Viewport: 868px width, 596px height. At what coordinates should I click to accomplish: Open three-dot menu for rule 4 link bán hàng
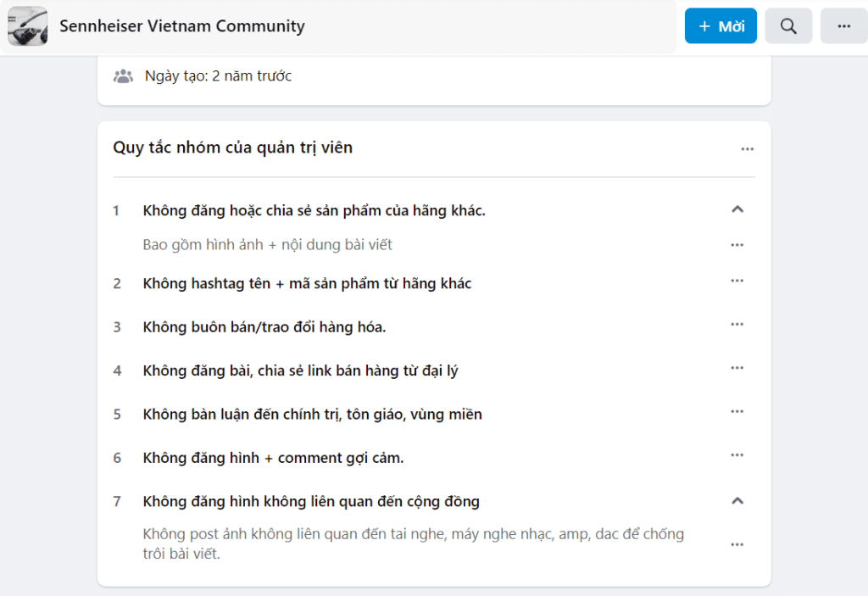(737, 368)
